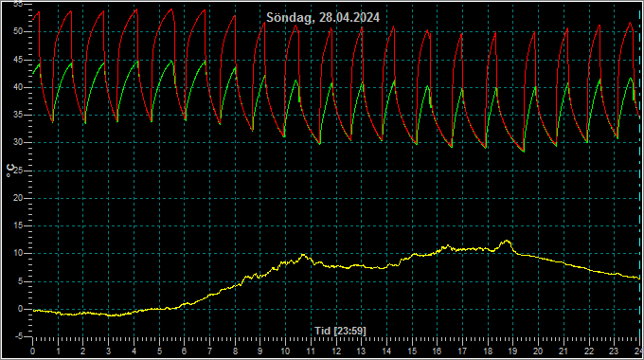This screenshot has width=644, height=360.
Task: Select hour 0 on the time axis
Action: pyautogui.click(x=33, y=351)
